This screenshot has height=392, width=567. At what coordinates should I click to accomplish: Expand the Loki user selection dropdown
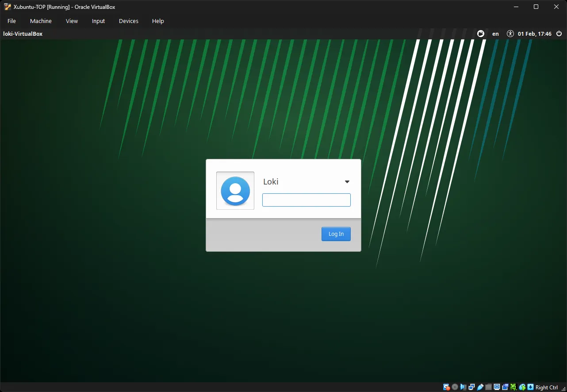tap(347, 181)
